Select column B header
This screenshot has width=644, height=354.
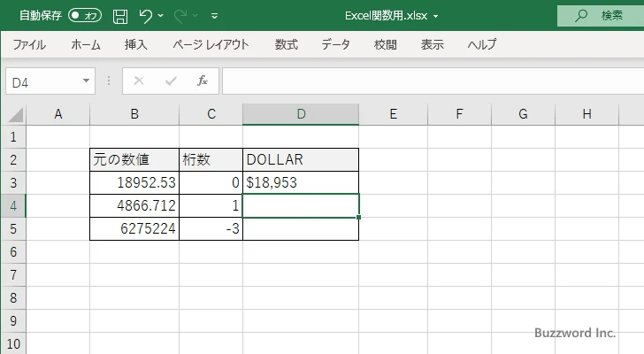tap(134, 114)
